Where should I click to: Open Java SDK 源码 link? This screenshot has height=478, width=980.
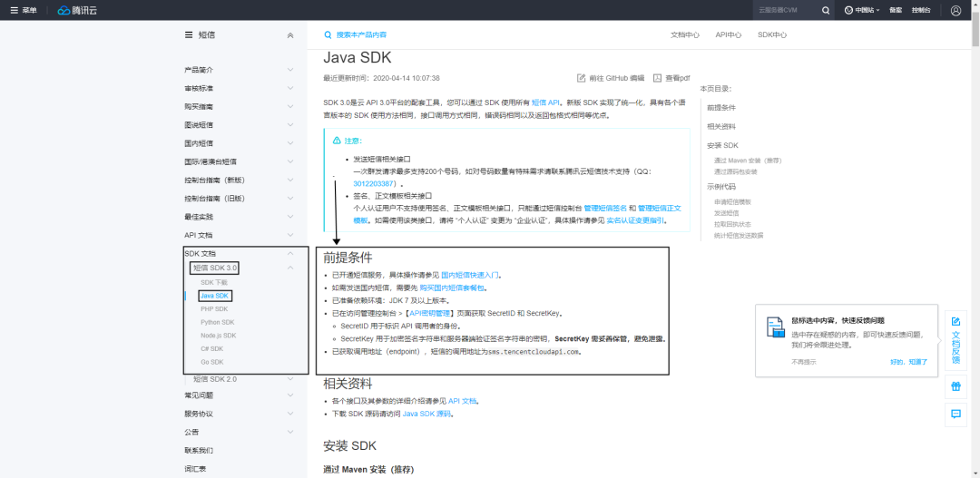coord(426,414)
